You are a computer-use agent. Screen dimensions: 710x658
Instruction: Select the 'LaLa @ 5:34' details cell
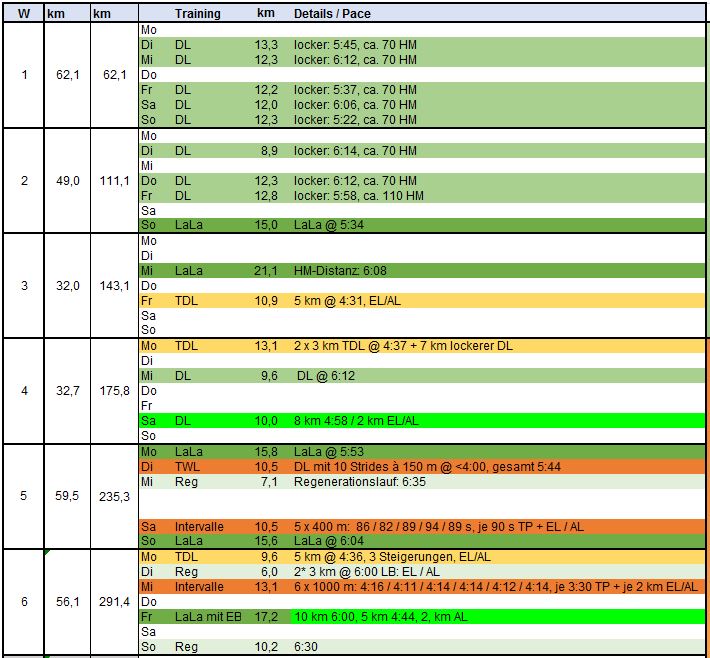coord(329,225)
